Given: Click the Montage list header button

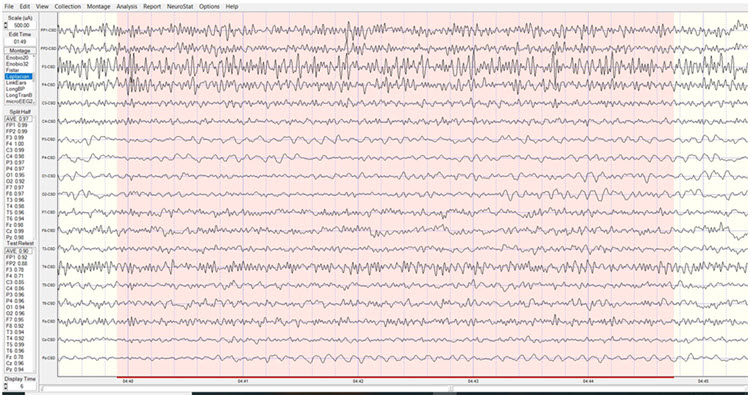Looking at the screenshot, I should [20, 51].
